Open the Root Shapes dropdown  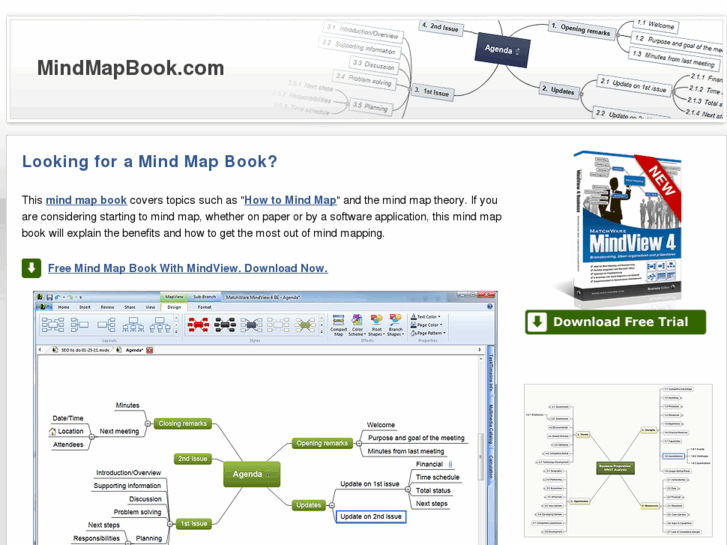point(376,325)
